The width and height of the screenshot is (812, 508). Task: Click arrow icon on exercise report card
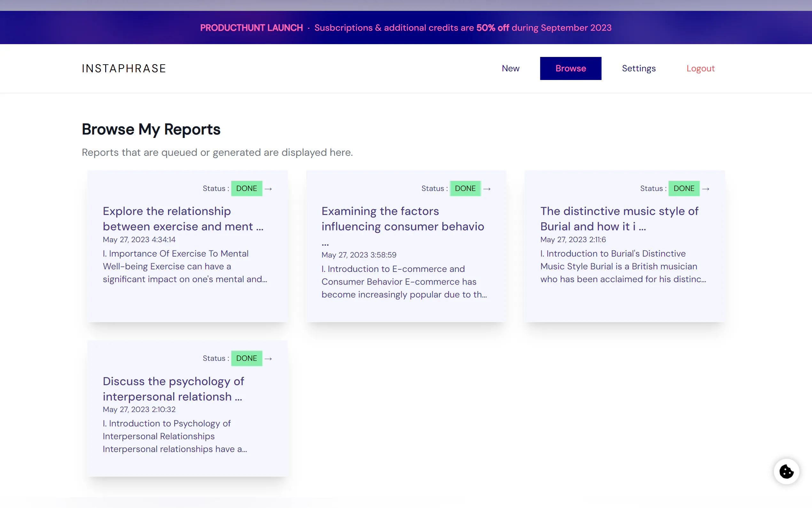268,189
